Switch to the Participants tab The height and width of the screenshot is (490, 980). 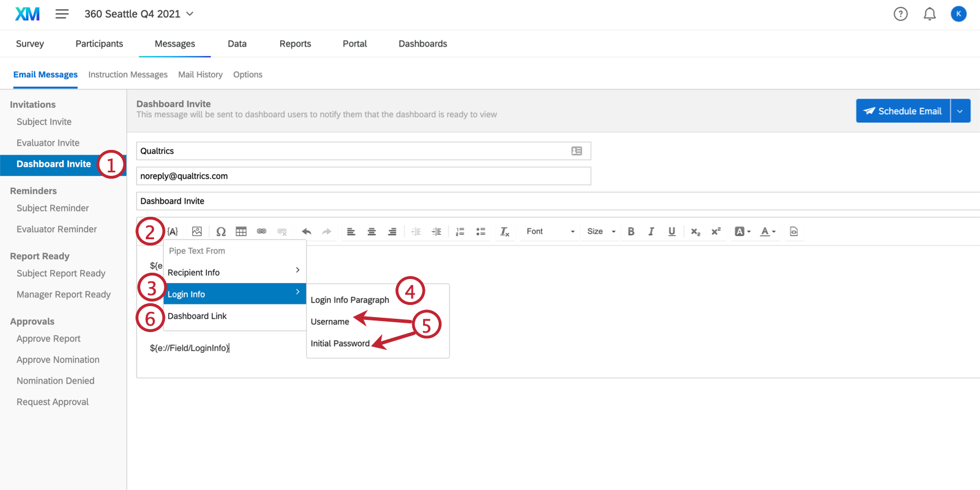[x=99, y=44]
